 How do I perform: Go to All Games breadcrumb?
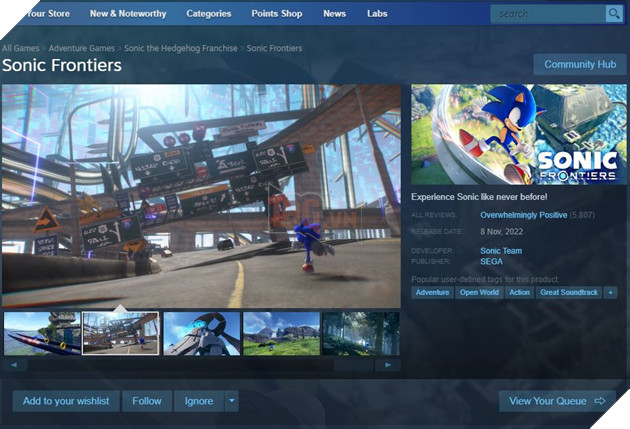tap(20, 48)
